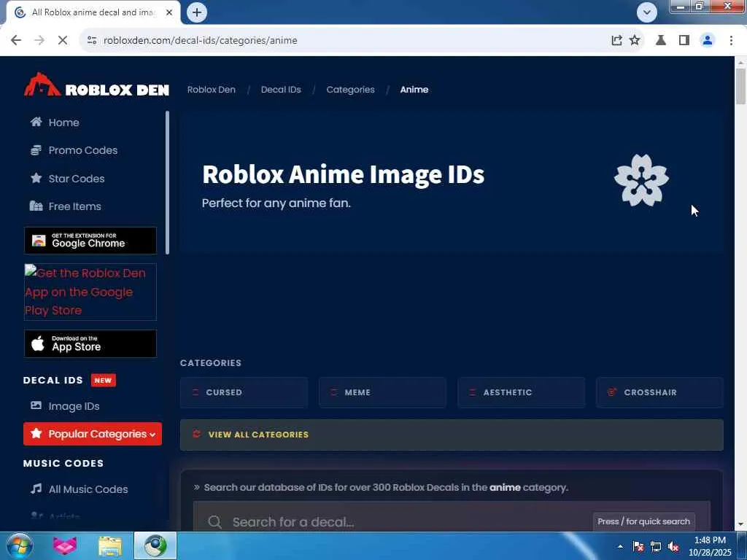Image resolution: width=747 pixels, height=560 pixels.
Task: Click the decal search magnifier icon
Action: [215, 522]
